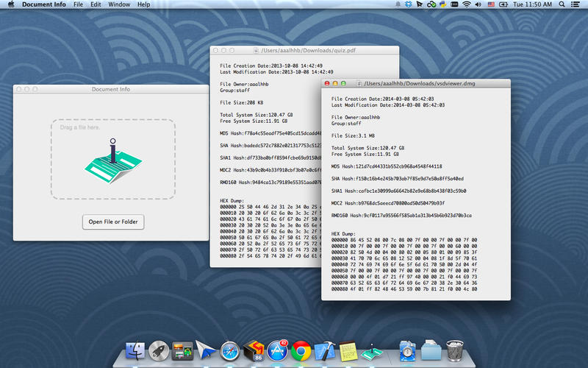Click File Size:208 KB in quiz.pdf window
The width and height of the screenshot is (588, 368).
[x=241, y=102]
